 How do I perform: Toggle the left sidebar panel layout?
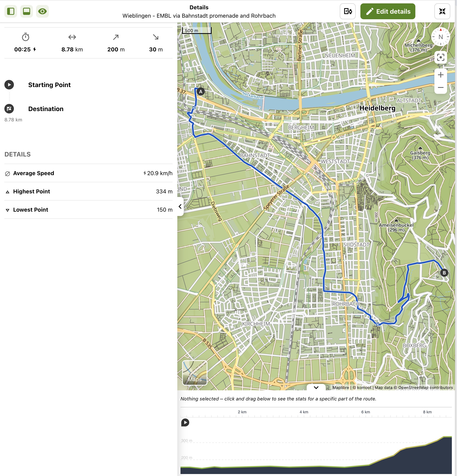[11, 12]
